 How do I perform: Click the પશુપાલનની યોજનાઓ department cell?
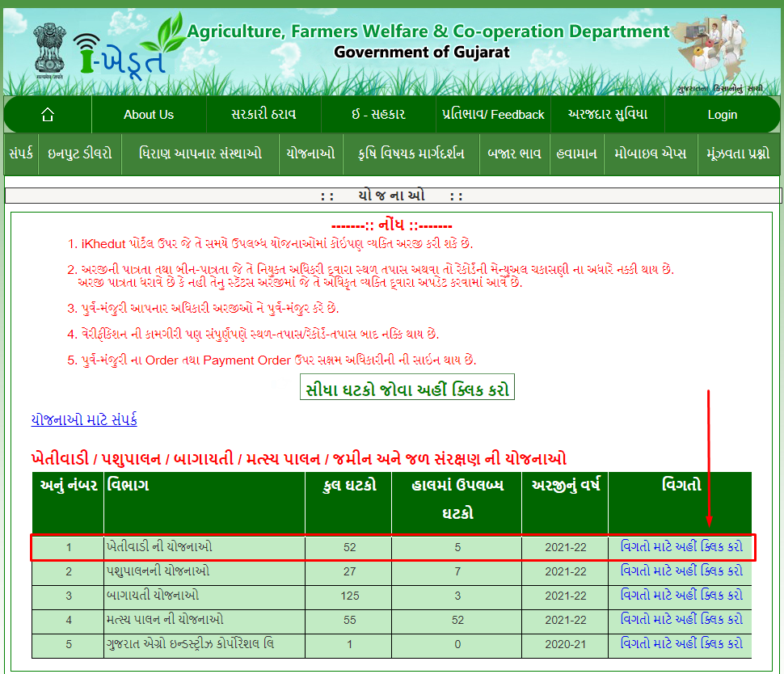(204, 571)
